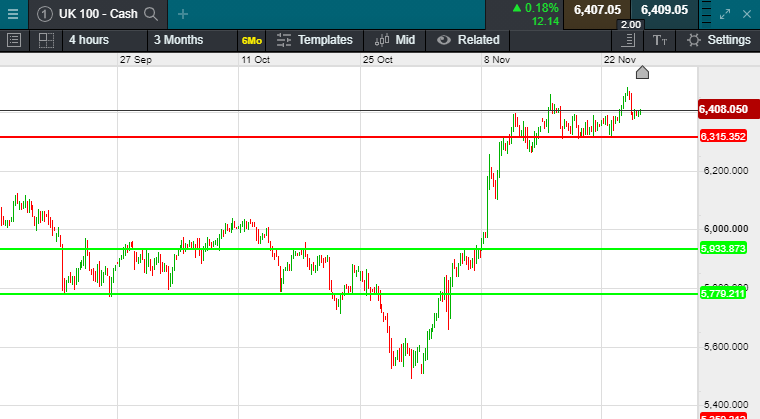This screenshot has height=419, width=760.
Task: Open the Mid price type dropdown
Action: 395,40
